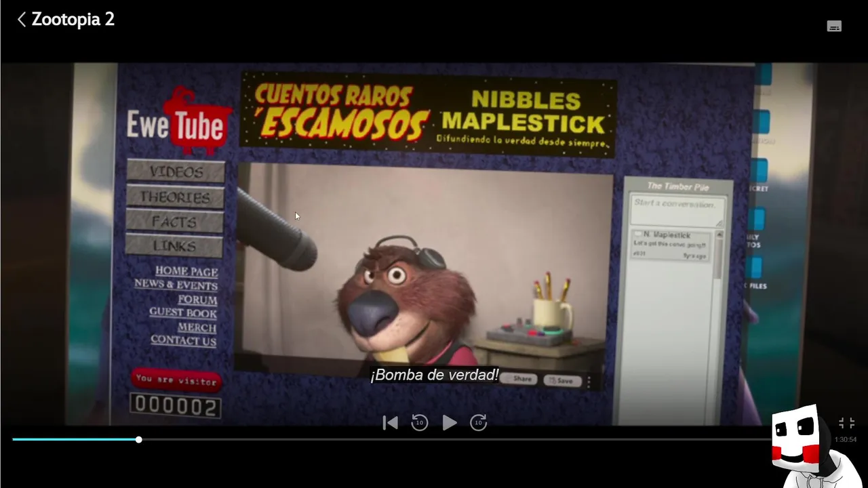This screenshot has height=488, width=868.
Task: Open the GUEST BOOK link
Action: (x=183, y=313)
